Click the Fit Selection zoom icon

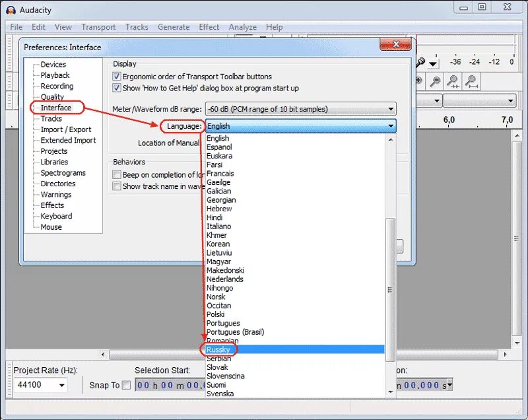tap(453, 81)
